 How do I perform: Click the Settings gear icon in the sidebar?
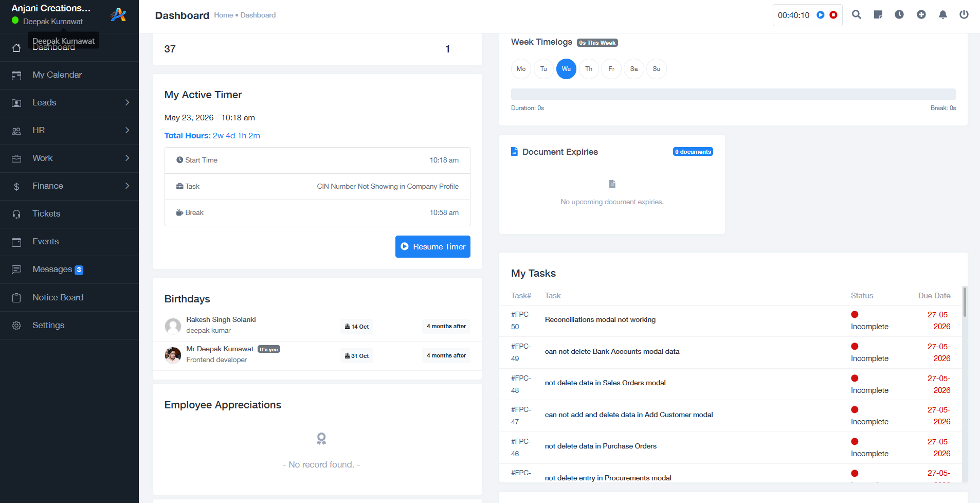[x=16, y=326]
